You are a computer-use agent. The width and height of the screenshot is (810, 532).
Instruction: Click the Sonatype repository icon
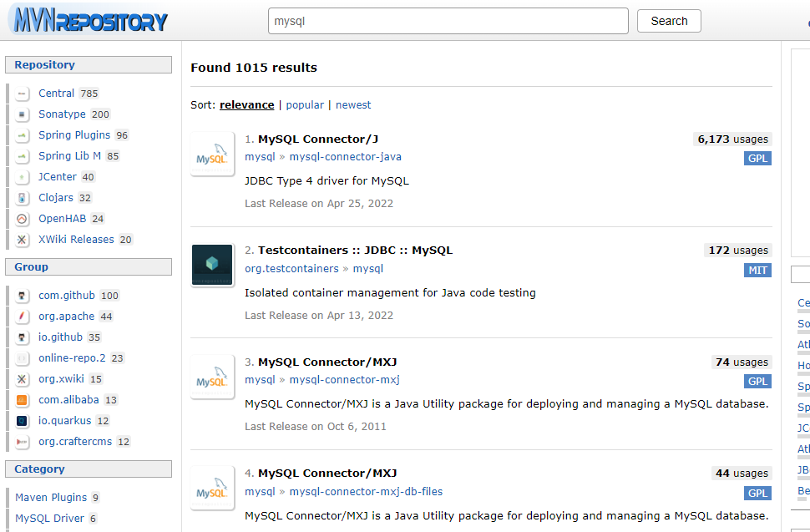click(22, 114)
